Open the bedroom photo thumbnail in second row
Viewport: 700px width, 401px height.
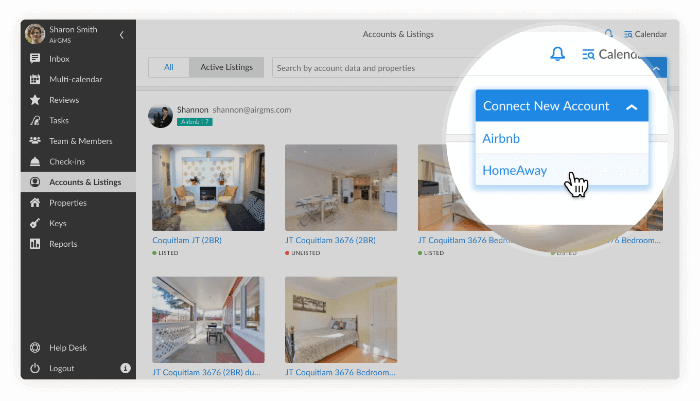coord(341,320)
